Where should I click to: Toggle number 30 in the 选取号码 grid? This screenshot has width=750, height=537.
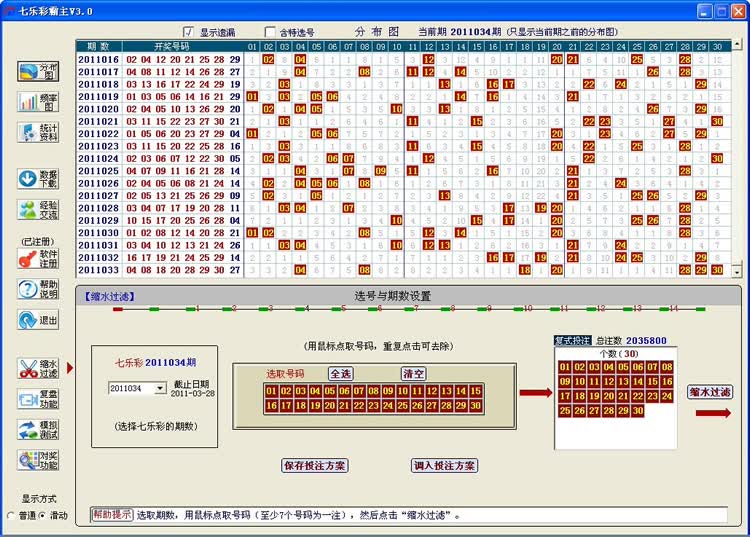pos(475,405)
